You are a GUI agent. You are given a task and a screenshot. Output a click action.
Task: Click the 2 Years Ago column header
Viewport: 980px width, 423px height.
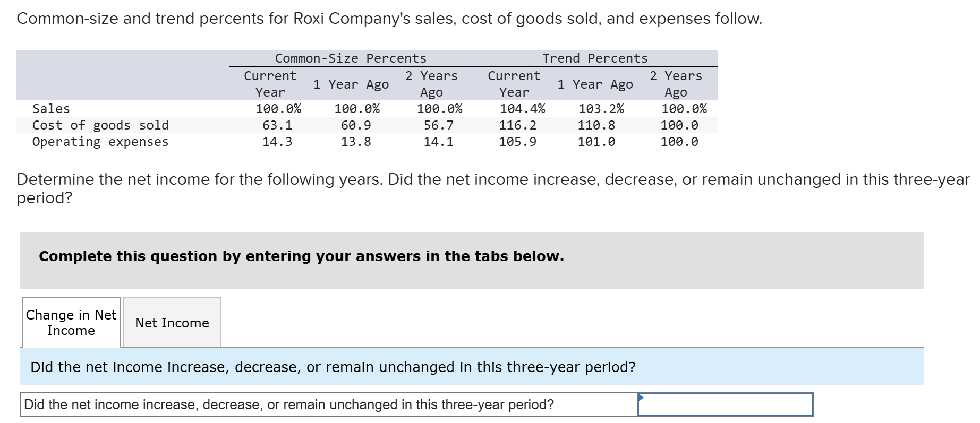point(431,84)
